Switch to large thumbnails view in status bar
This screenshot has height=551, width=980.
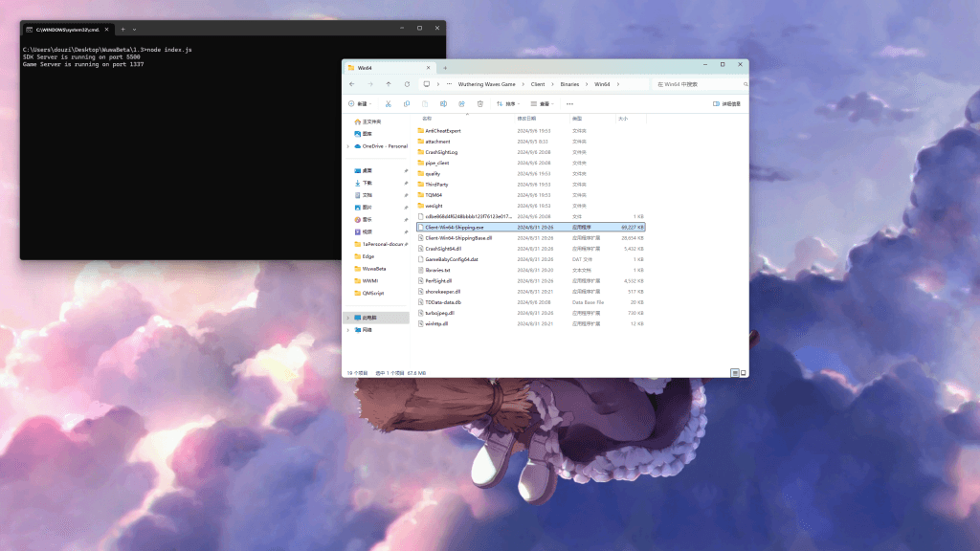[x=743, y=372]
